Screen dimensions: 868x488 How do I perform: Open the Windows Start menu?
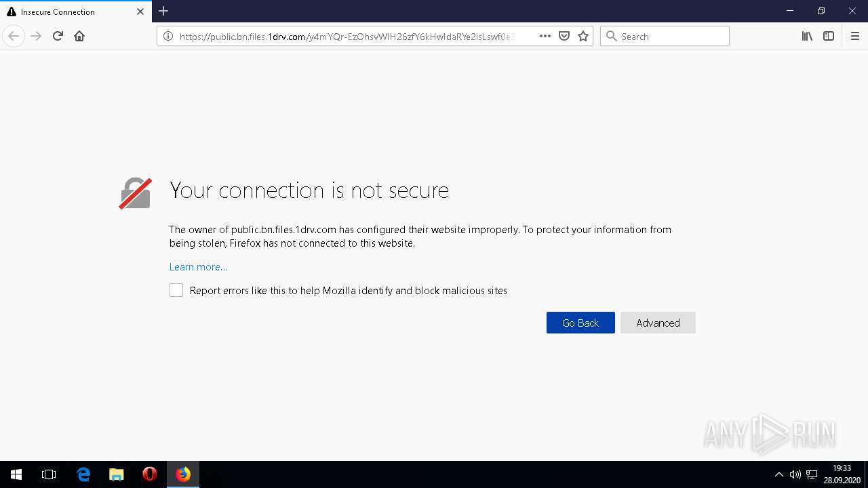coord(16,474)
